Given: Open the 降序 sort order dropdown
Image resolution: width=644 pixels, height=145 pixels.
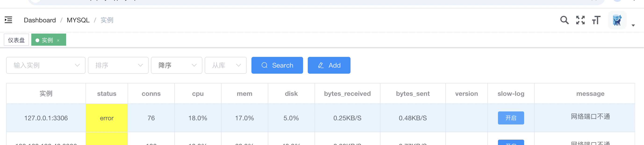Looking at the screenshot, I should (x=176, y=65).
